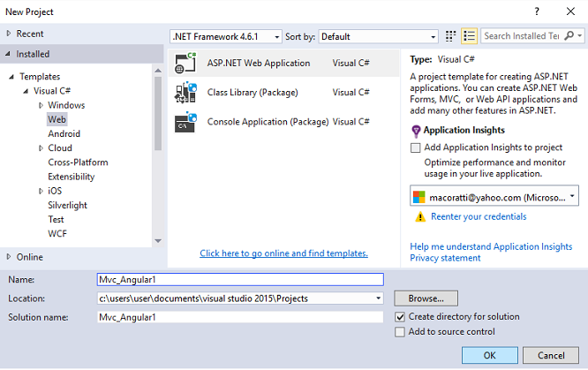
Task: Enable Add Application Insights to project
Action: pos(416,147)
